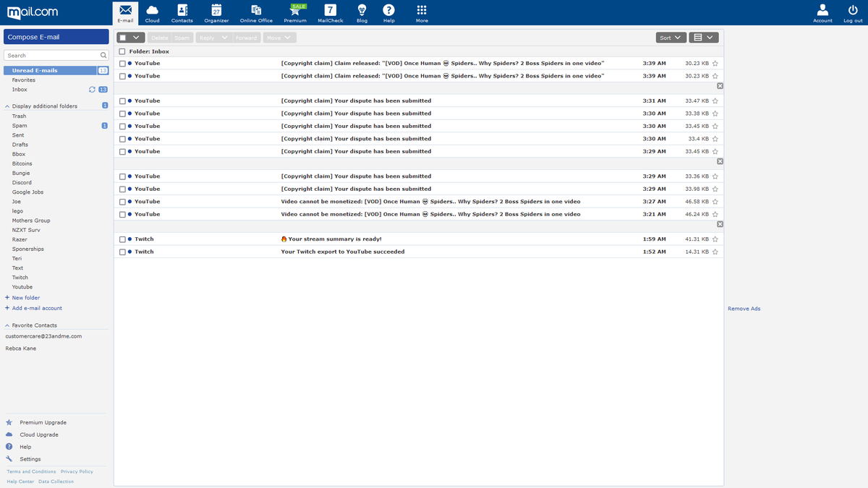Screen dimensions: 868x488
Task: Close the ad above the Twitch emails
Action: click(x=720, y=224)
